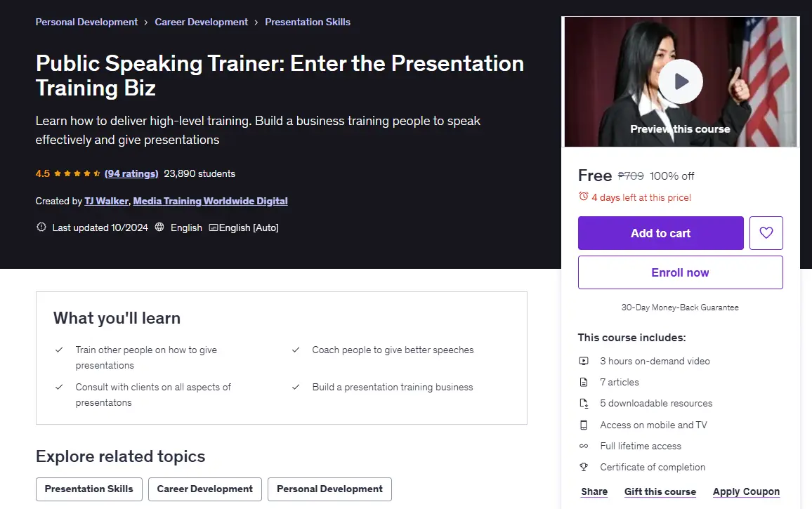This screenshot has width=812, height=509.
Task: Open Presentation Skills breadcrumb link
Action: (x=308, y=22)
